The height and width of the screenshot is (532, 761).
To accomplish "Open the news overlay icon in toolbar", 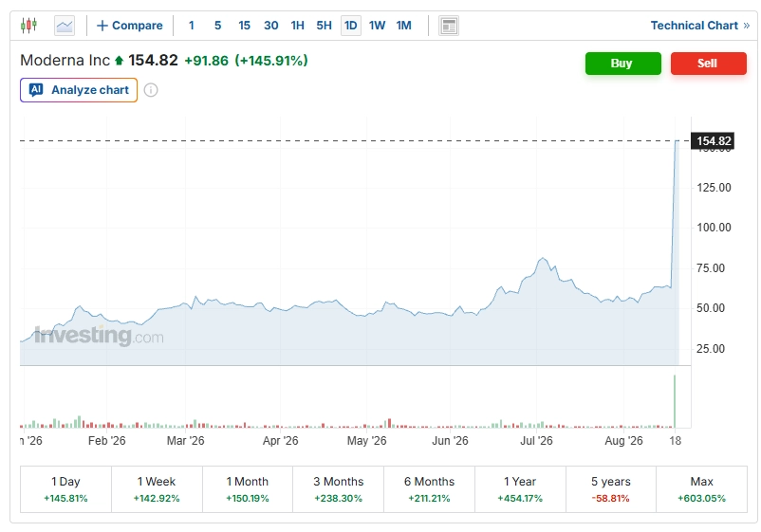I will (449, 26).
